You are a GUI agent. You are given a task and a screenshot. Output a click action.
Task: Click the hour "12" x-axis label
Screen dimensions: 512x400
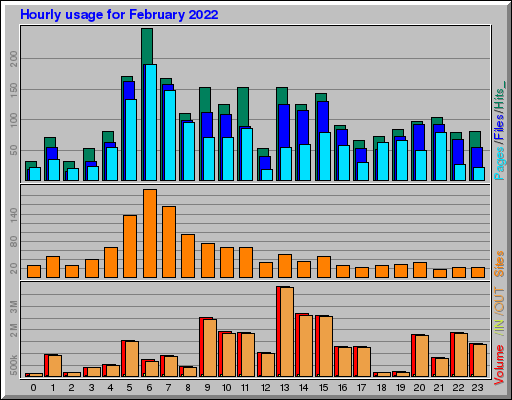coord(265,387)
